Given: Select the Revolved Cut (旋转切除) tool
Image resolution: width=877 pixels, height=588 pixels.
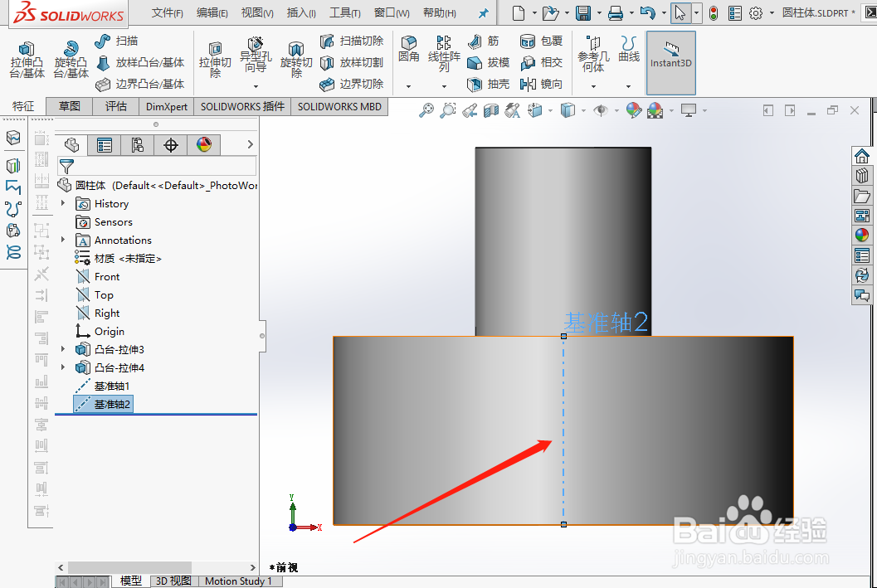Looking at the screenshot, I should click(x=296, y=60).
